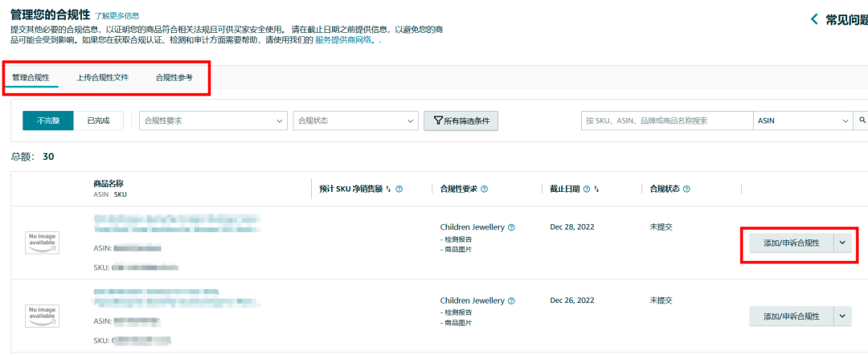This screenshot has height=355, width=868.
Task: Click 所有筛选条件 filter button
Action: [461, 120]
